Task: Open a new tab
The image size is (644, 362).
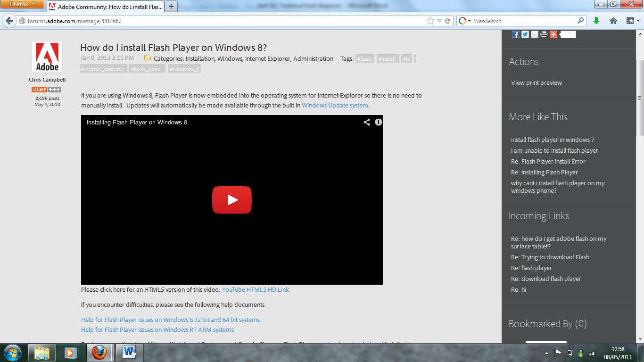Action: click(x=171, y=7)
